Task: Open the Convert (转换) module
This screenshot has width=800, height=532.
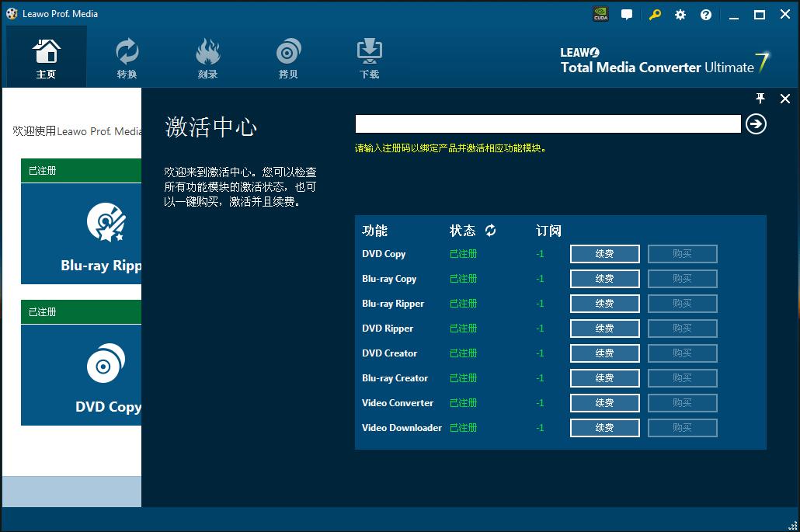Action: pos(127,58)
